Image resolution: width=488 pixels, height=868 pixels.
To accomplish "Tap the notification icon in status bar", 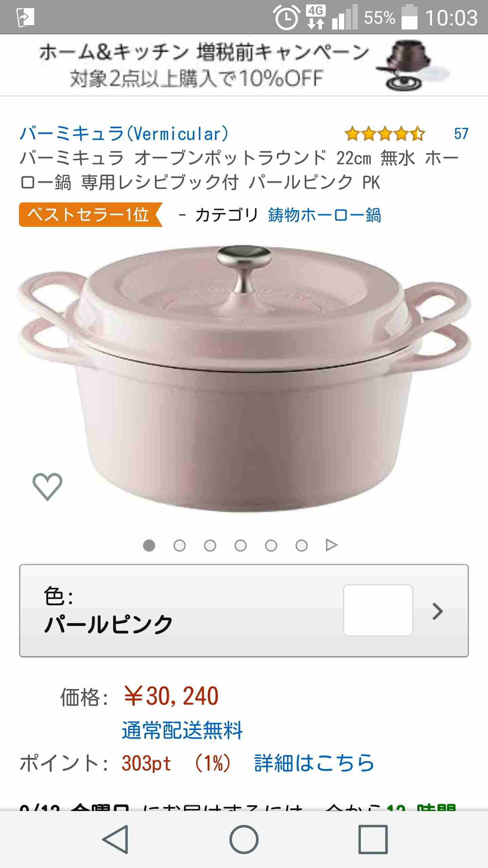I will [25, 17].
